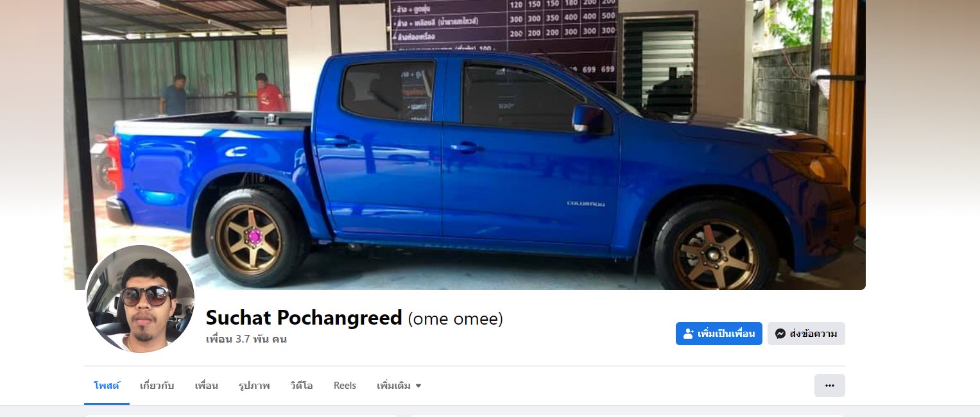
Task: View the blue pickup truck cover photo
Action: [465, 144]
